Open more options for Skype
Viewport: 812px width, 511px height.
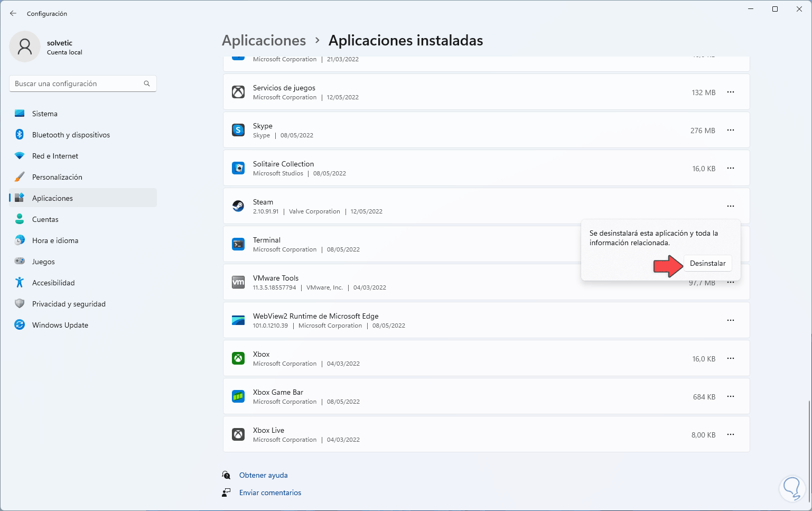731,130
